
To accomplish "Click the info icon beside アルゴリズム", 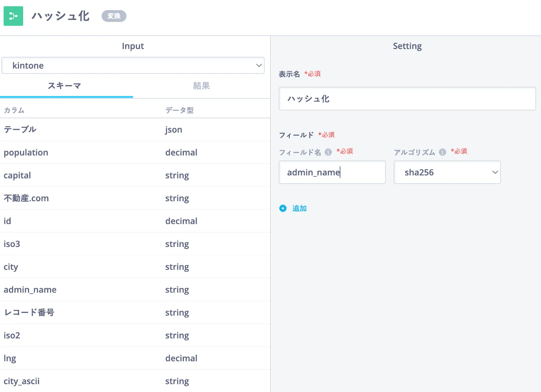I will [442, 152].
